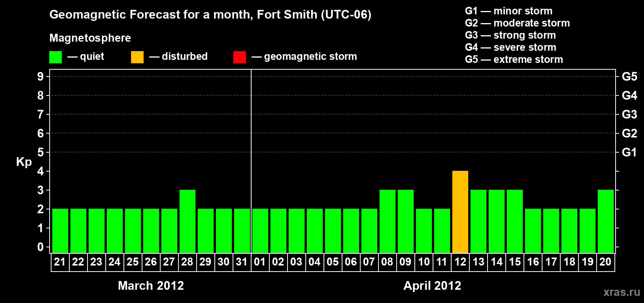Click the G1 right axis label
Image resolution: width=644 pixels, height=303 pixels.
pyautogui.click(x=630, y=152)
